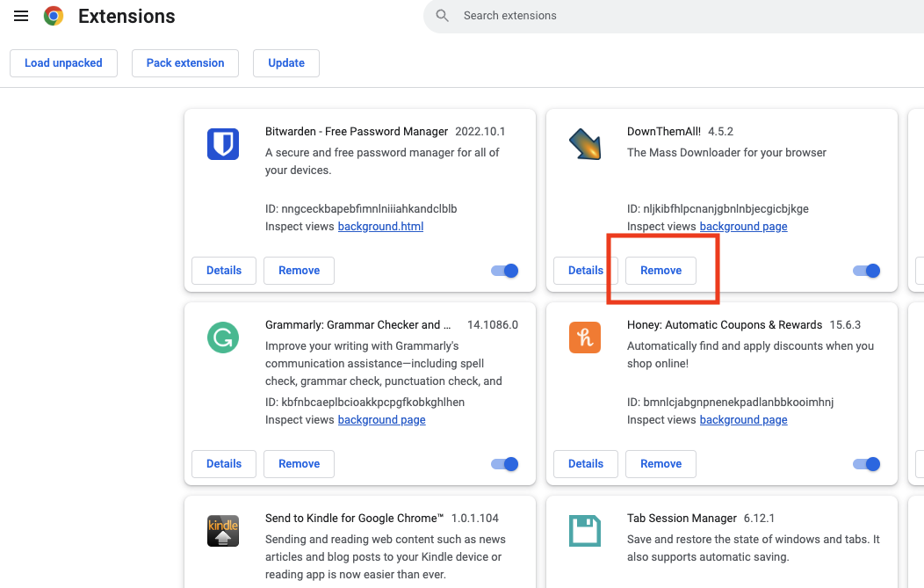The image size is (924, 588).
Task: Remove the Honey extension
Action: click(661, 464)
